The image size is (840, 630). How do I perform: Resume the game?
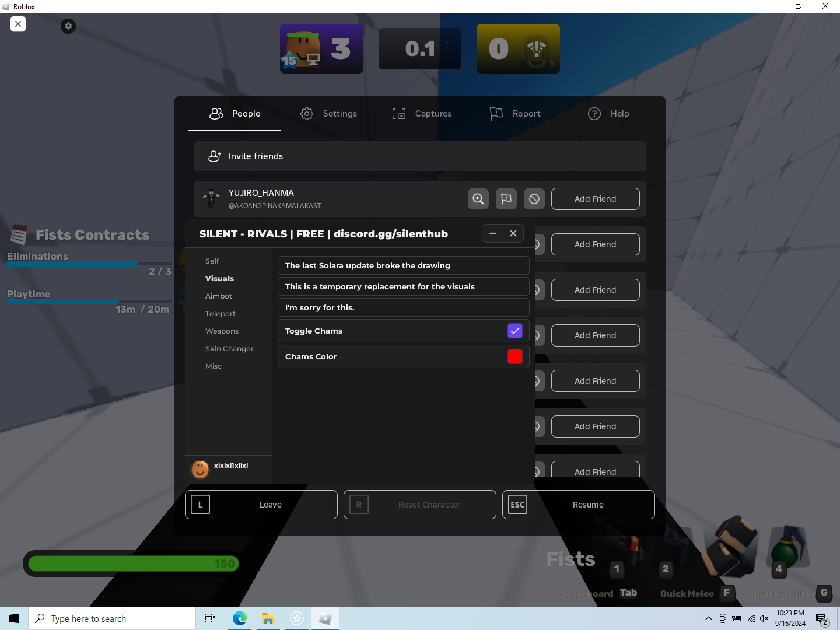[x=579, y=505]
